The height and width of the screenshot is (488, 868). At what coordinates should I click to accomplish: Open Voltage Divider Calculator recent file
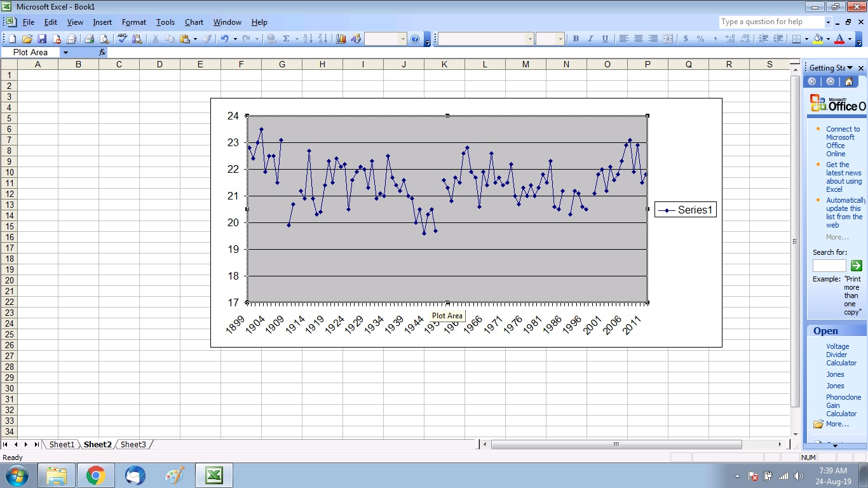pyautogui.click(x=841, y=355)
